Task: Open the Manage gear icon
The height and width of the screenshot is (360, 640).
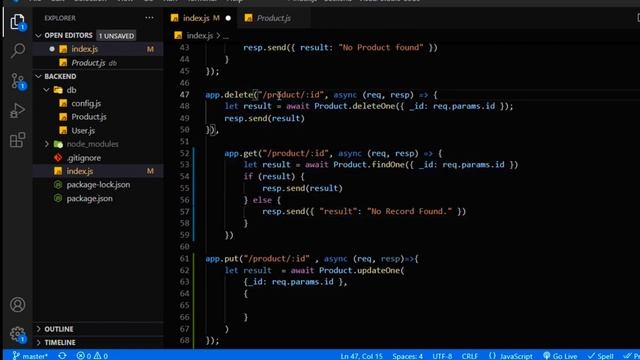Action: coord(18,334)
